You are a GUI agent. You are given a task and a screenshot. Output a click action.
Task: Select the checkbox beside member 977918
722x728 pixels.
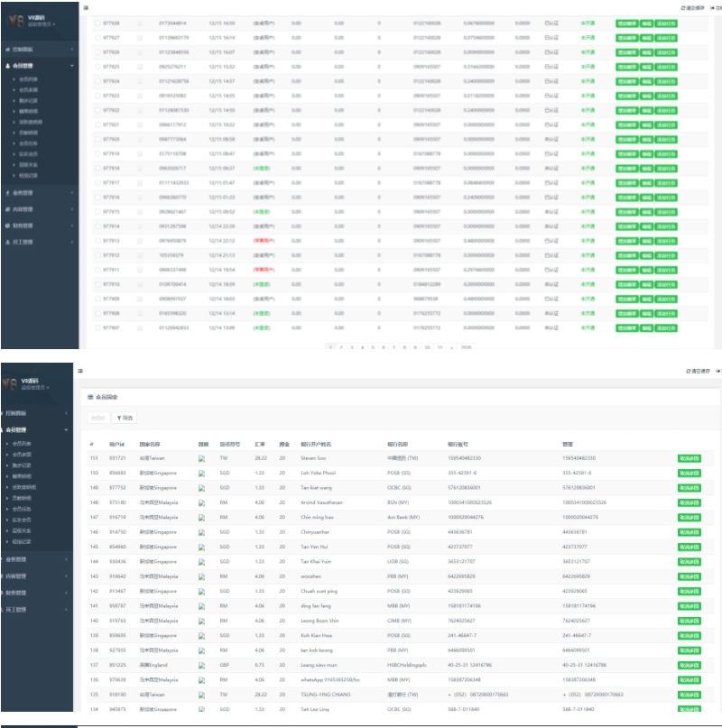point(97,168)
